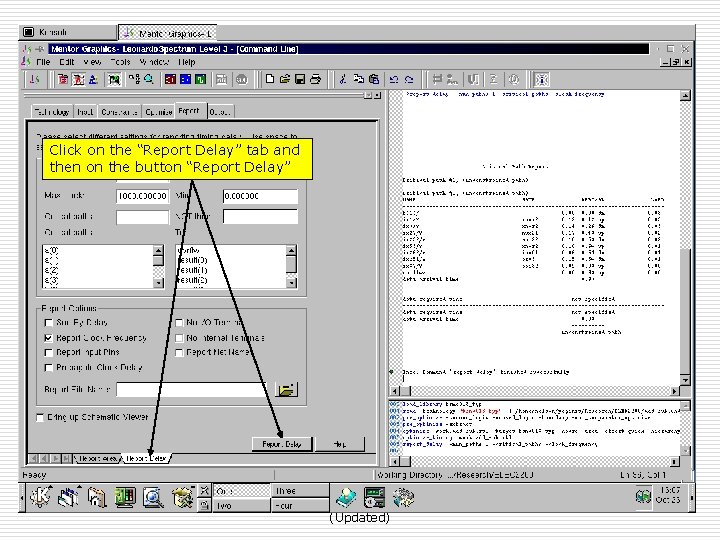
Task: Click the system tray icon near the clock
Action: coord(643,496)
